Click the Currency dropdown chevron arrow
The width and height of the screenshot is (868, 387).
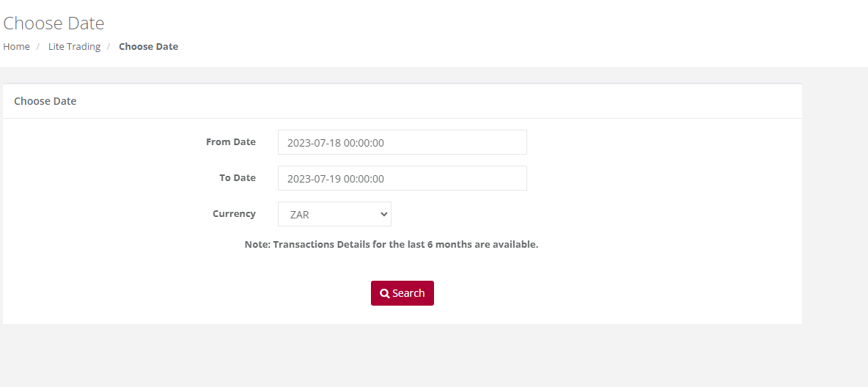383,214
